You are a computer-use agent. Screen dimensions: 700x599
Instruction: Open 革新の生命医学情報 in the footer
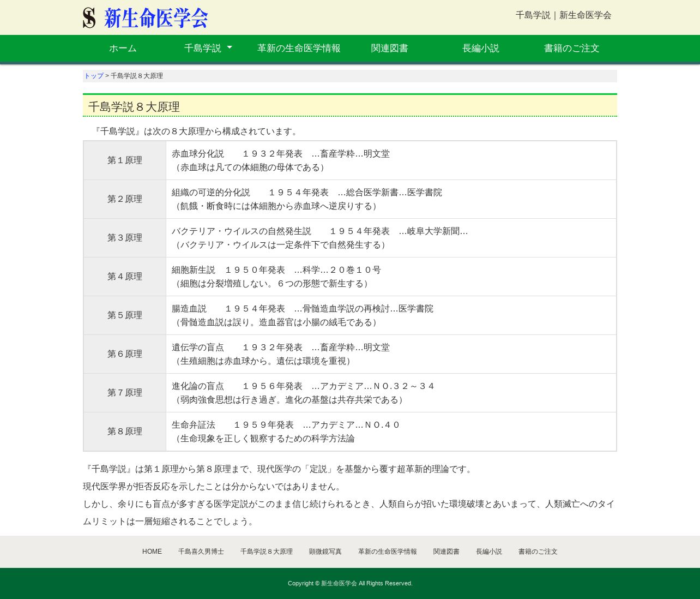click(x=388, y=552)
